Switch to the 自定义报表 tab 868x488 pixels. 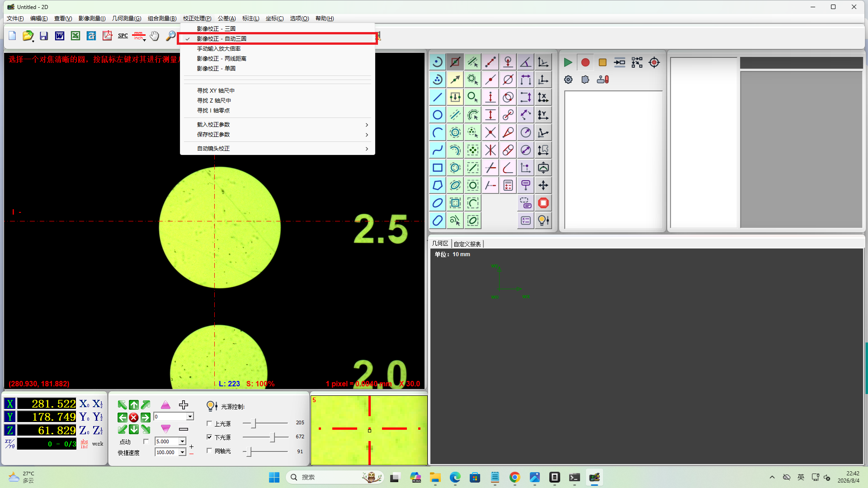tap(467, 244)
